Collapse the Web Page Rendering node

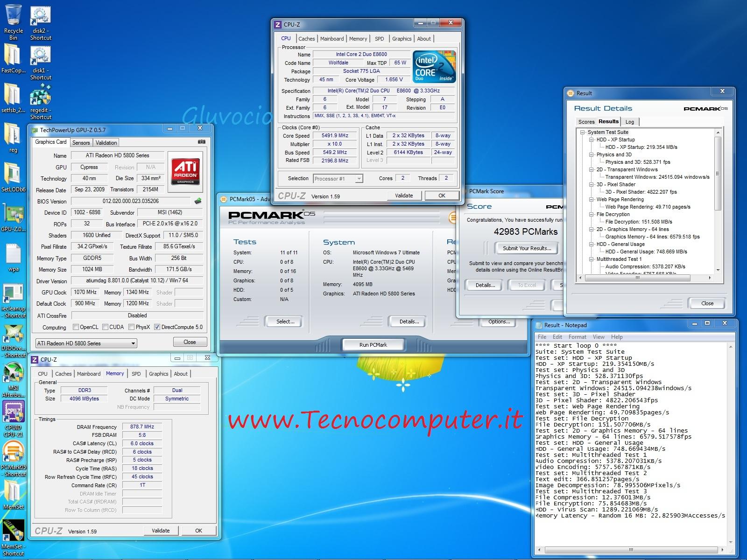coord(591,199)
